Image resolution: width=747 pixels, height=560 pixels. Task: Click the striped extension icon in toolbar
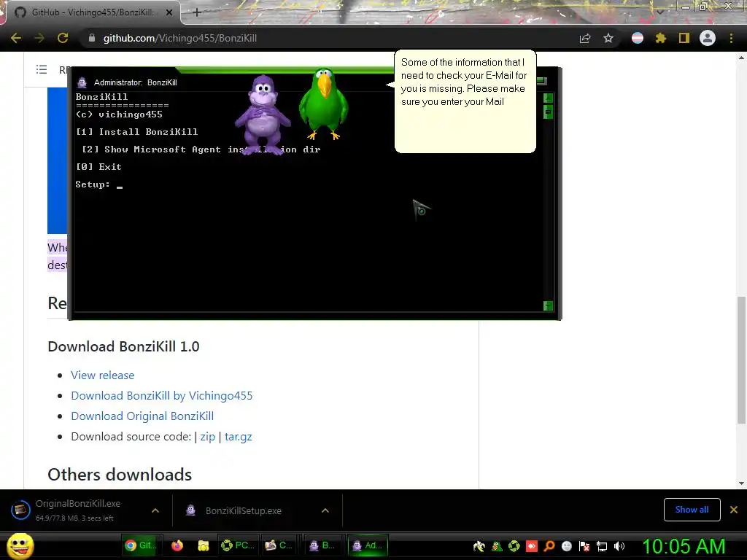[638, 38]
